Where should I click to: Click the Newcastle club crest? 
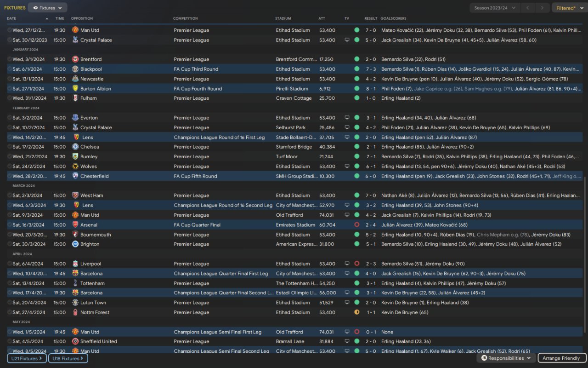75,79
